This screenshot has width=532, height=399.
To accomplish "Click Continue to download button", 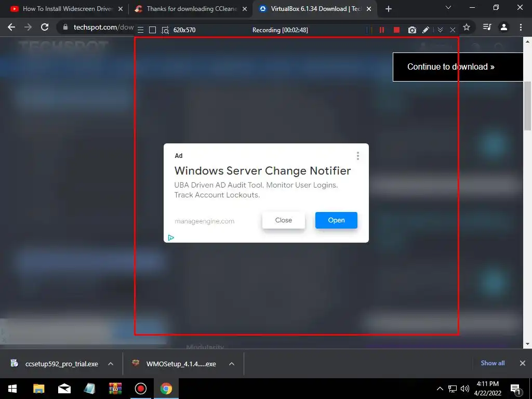I will 458,67.
